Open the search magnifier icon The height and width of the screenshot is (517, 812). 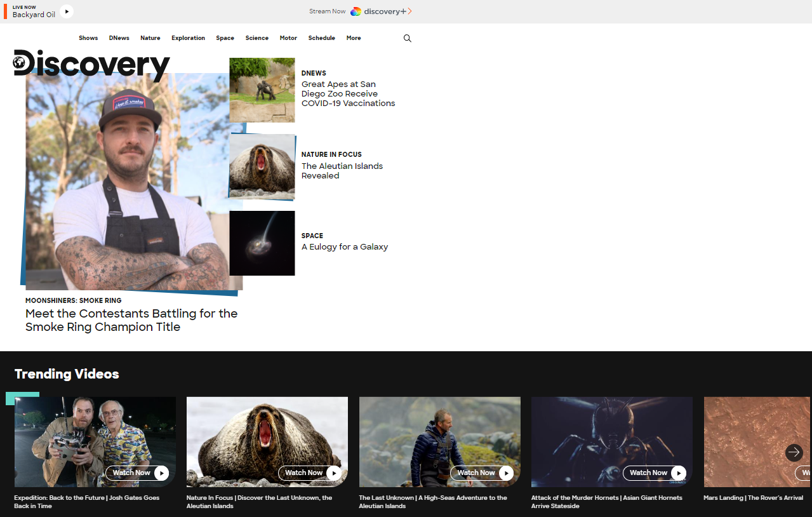click(408, 38)
